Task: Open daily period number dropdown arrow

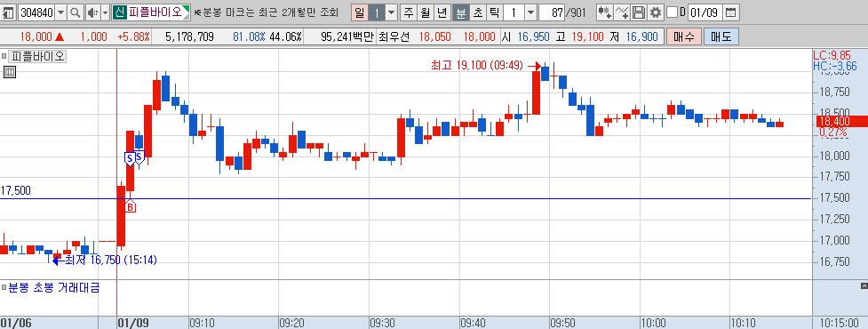Action: coord(392,12)
